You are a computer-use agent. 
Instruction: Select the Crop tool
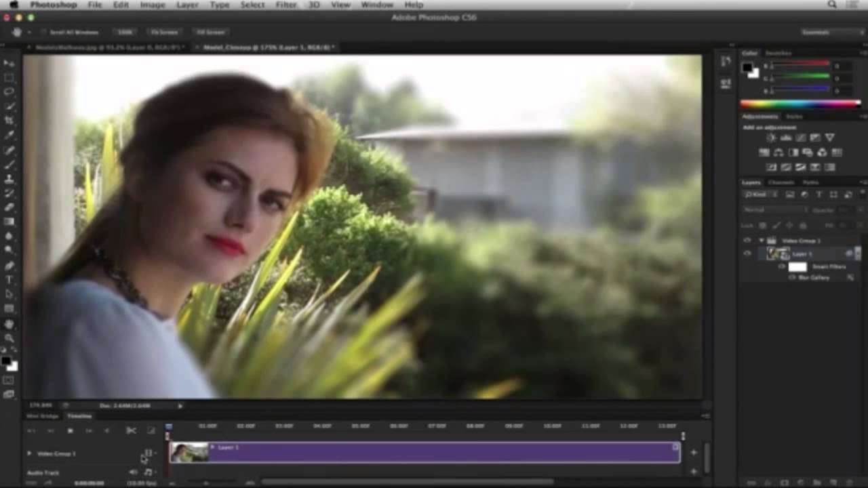[9, 120]
